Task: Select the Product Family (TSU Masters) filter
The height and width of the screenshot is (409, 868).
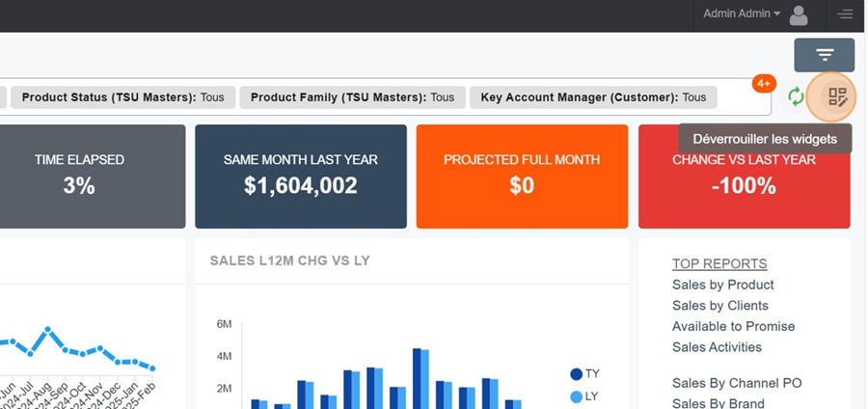Action: tap(353, 97)
